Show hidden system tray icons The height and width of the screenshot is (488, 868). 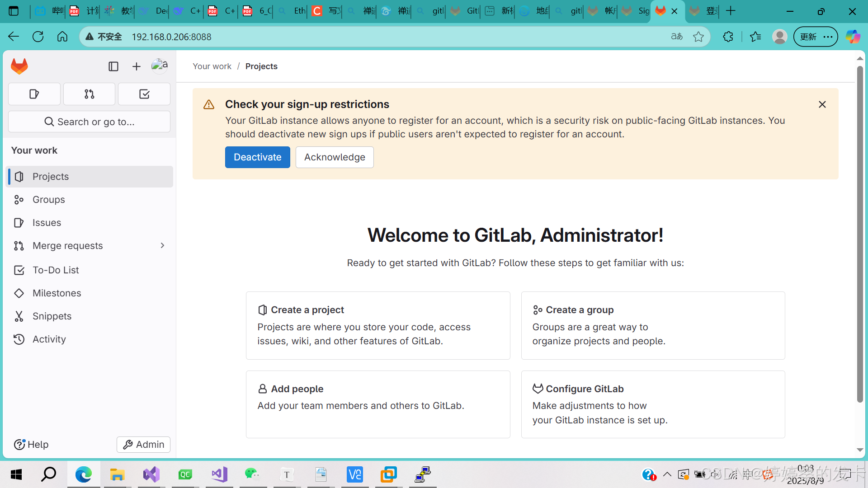[x=667, y=474]
